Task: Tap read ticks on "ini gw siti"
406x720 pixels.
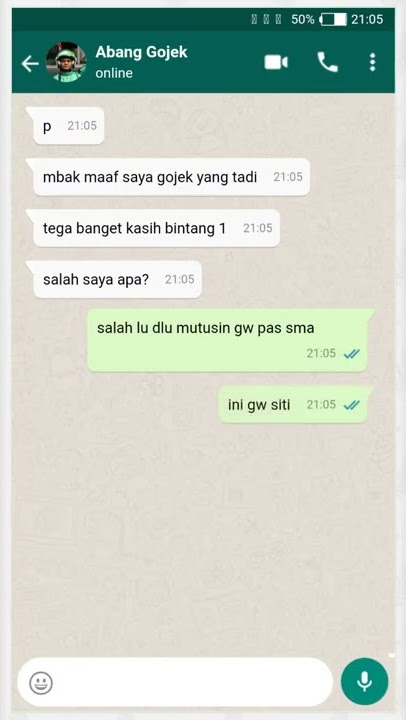Action: 352,405
